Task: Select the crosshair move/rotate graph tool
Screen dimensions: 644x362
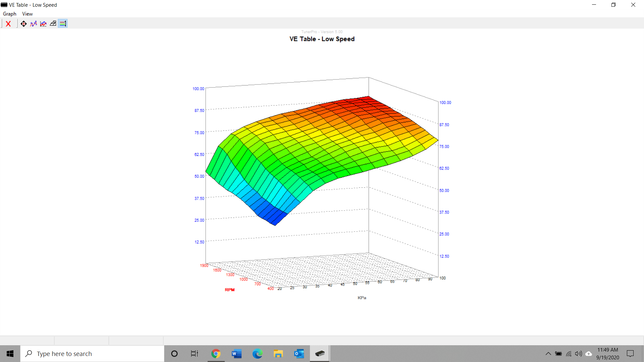Action: tap(23, 24)
